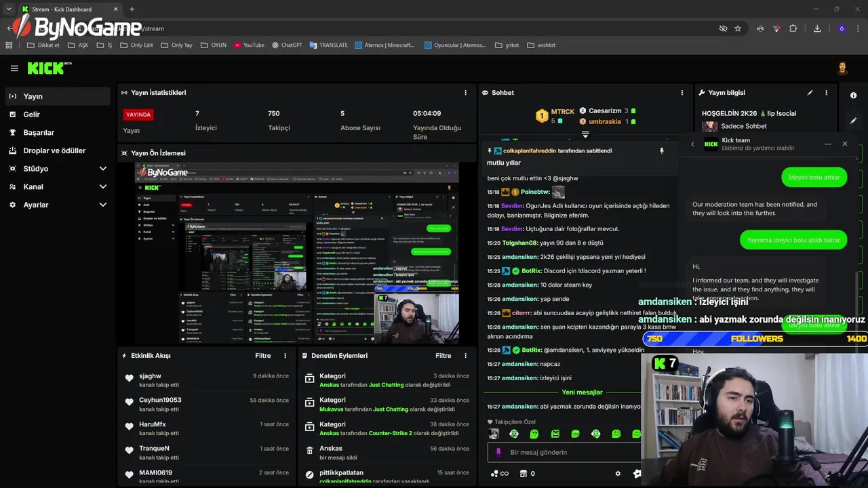Open the Chrome profile avatar button
Image resolution: width=868 pixels, height=488 pixels.
point(842,28)
